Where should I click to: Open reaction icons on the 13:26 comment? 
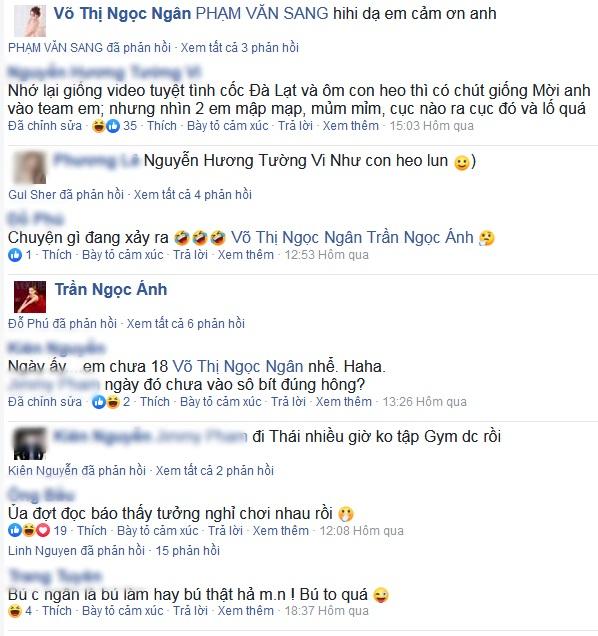click(106, 402)
